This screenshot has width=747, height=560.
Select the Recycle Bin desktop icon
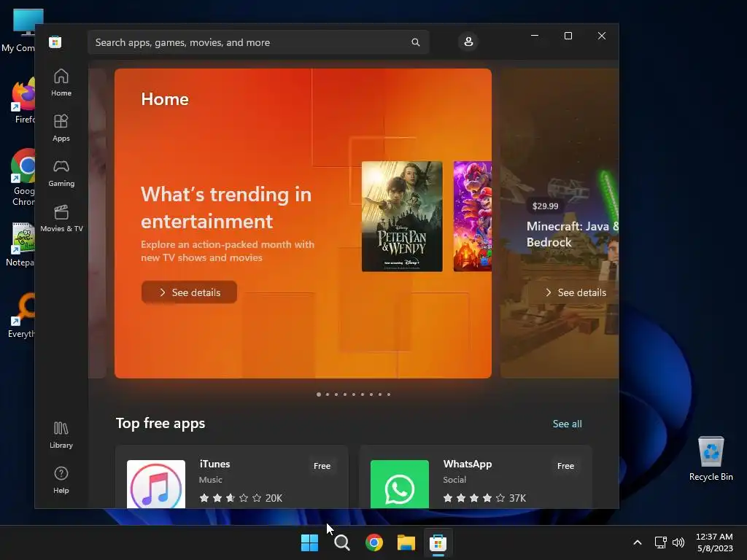[711, 459]
